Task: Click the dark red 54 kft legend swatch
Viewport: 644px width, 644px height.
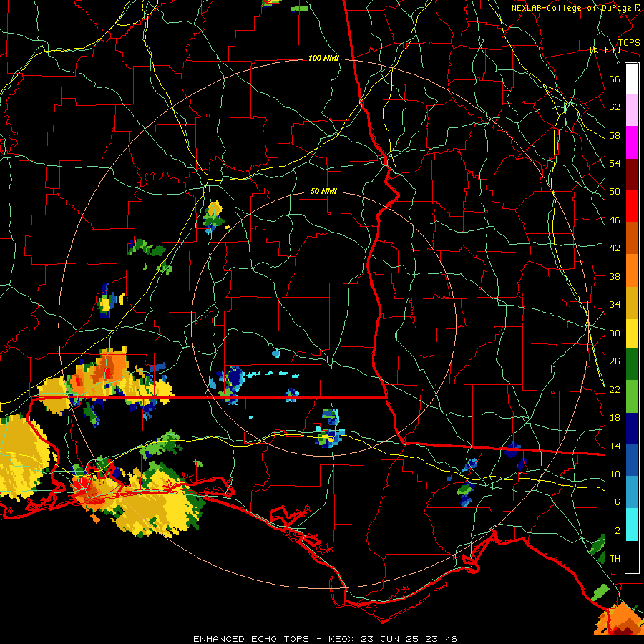Action: (632, 174)
